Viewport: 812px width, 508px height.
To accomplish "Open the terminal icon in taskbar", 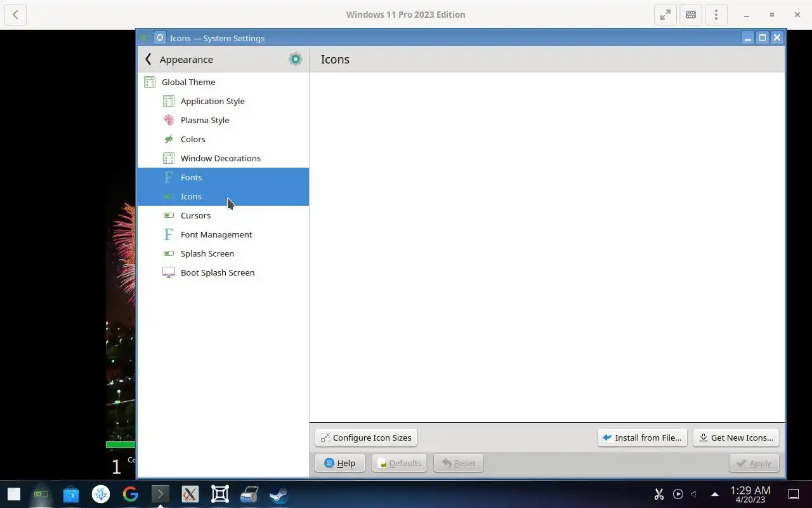I will 160,493.
